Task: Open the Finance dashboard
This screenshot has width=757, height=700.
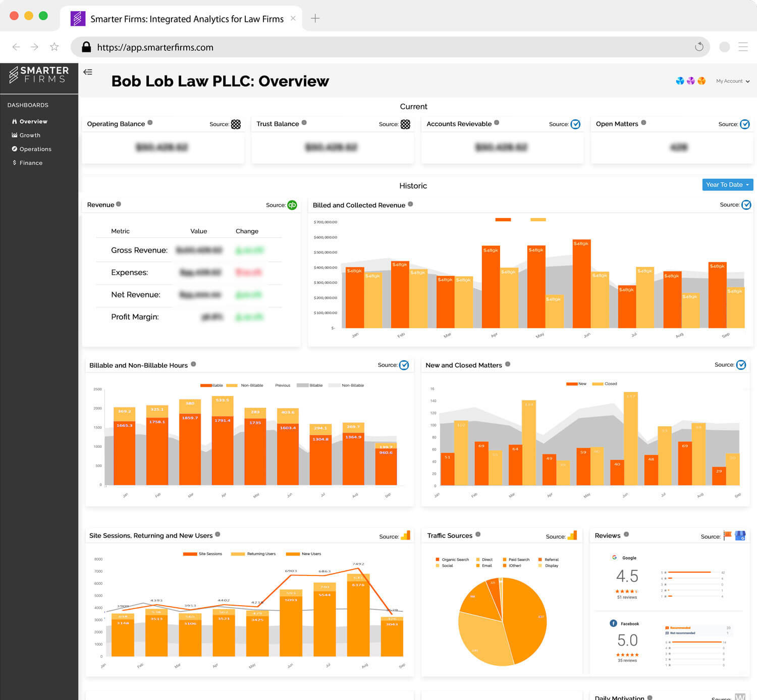Action: click(31, 163)
